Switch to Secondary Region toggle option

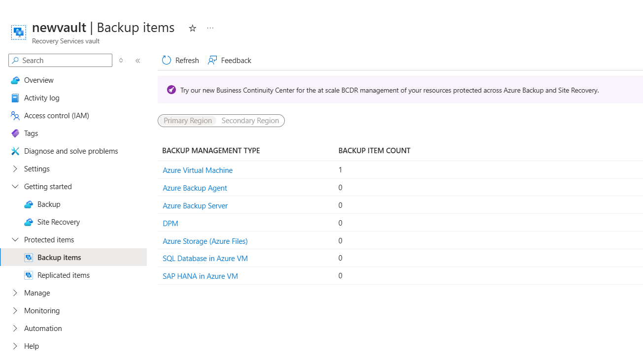250,121
